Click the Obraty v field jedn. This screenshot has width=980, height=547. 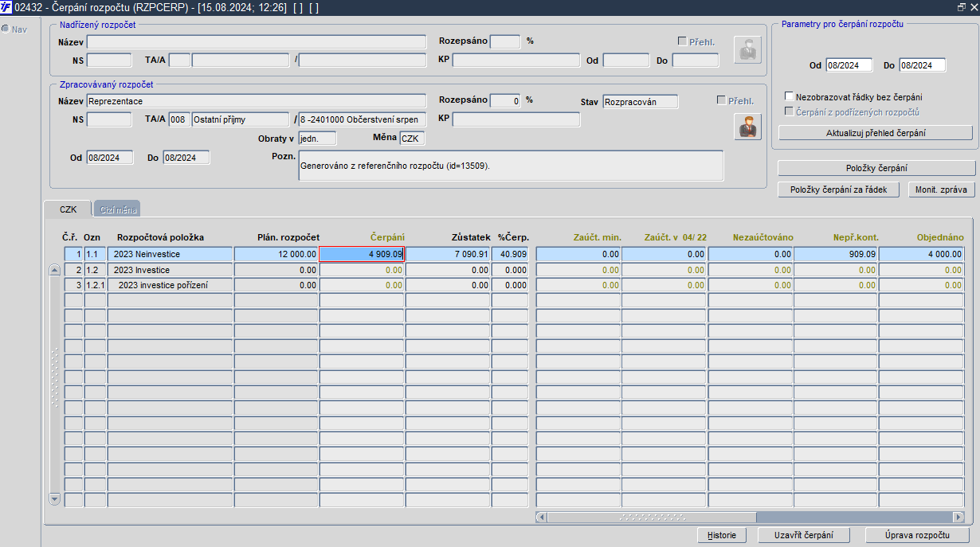pos(317,139)
